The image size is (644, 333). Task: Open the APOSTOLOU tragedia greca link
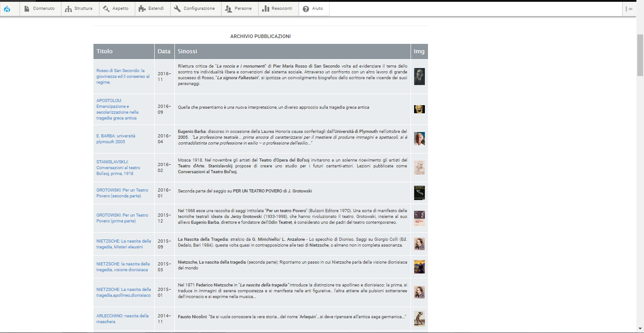(x=117, y=109)
